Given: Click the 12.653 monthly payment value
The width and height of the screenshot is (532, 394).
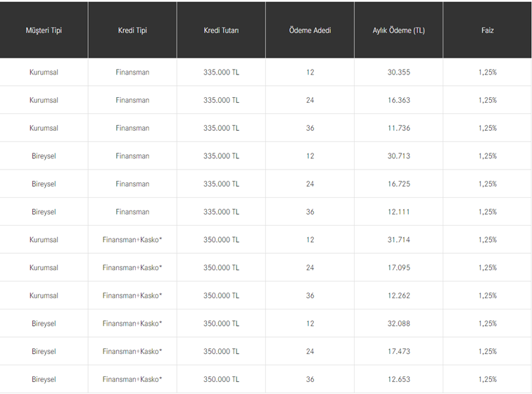Looking at the screenshot, I should (x=398, y=379).
